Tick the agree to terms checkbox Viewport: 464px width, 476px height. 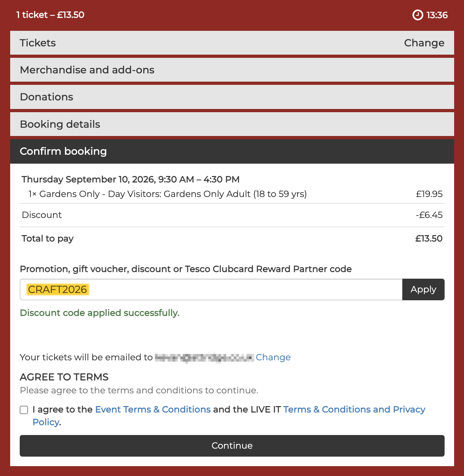click(x=24, y=410)
